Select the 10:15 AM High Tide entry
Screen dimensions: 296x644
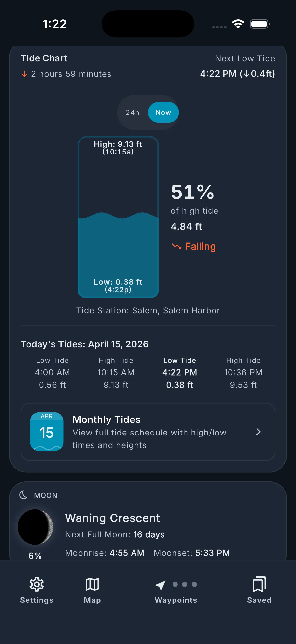pyautogui.click(x=116, y=372)
